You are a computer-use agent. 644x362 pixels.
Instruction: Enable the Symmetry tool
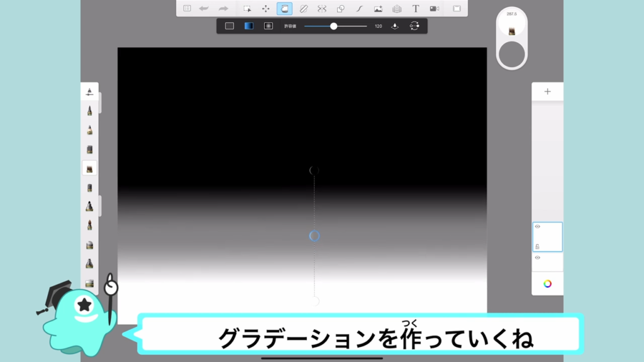pyautogui.click(x=322, y=9)
